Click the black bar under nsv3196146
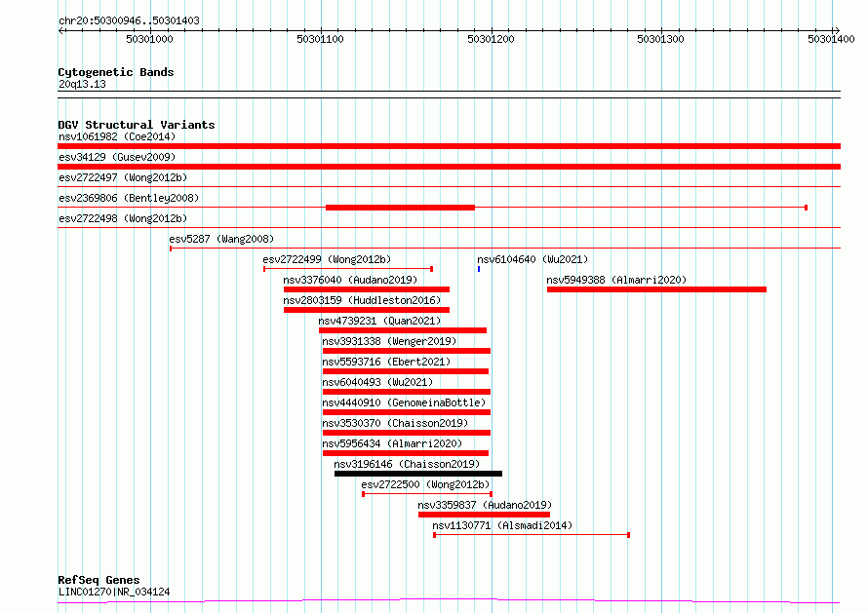This screenshot has height=613, width=868. [418, 474]
